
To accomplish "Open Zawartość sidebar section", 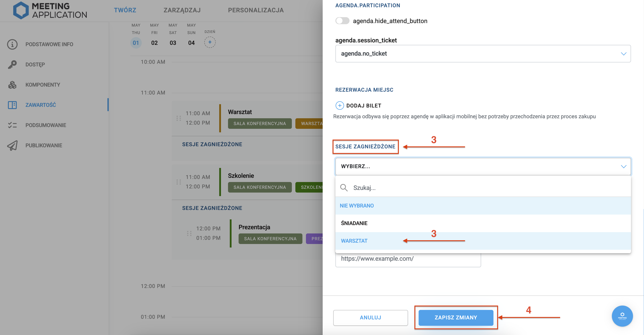I will click(x=40, y=105).
